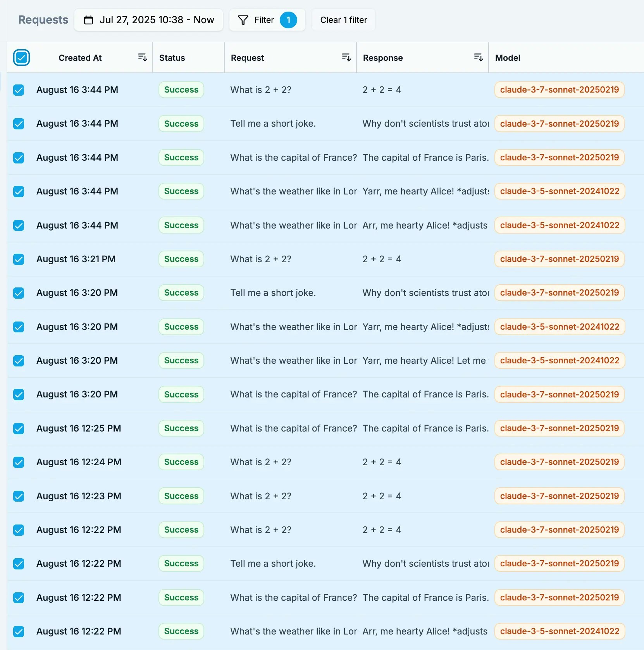Viewport: 644px width, 650px height.
Task: Click the blue filter count badge showing 1
Action: [x=289, y=20]
